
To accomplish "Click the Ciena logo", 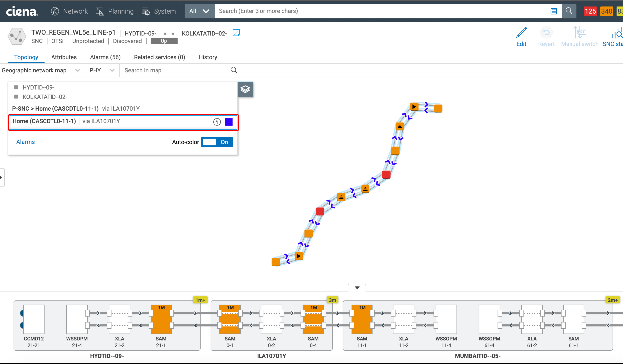I will pyautogui.click(x=22, y=11).
